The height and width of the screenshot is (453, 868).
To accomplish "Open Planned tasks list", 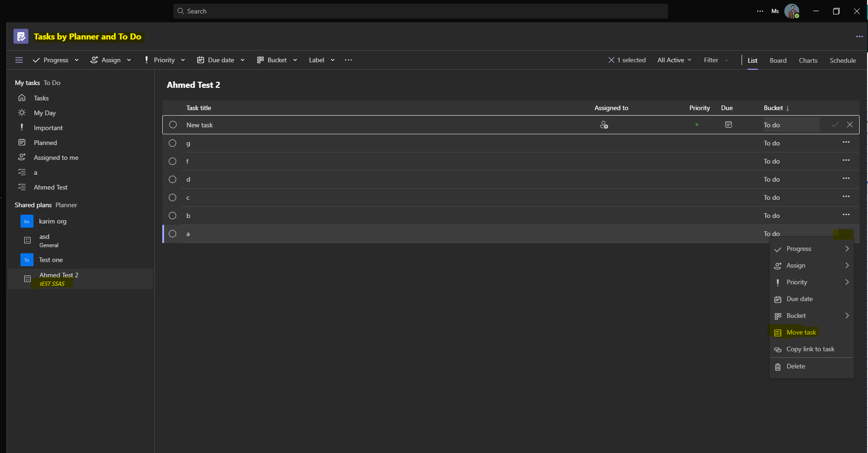I will pos(46,143).
